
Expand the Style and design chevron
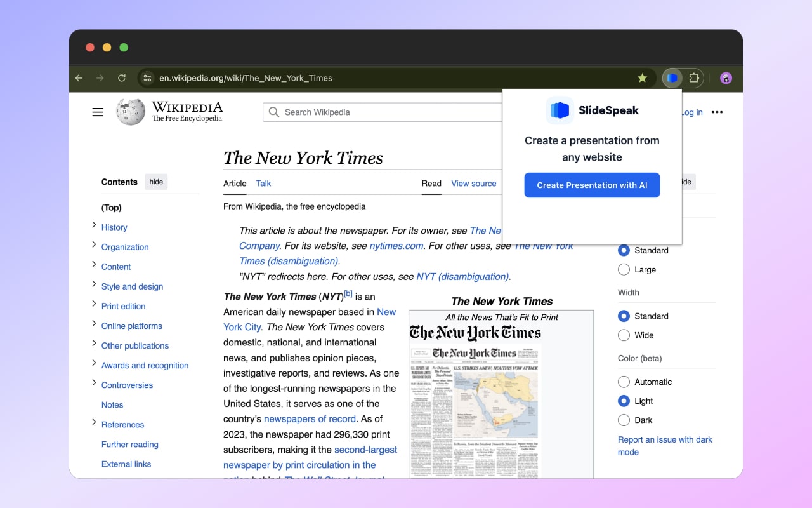[94, 284]
